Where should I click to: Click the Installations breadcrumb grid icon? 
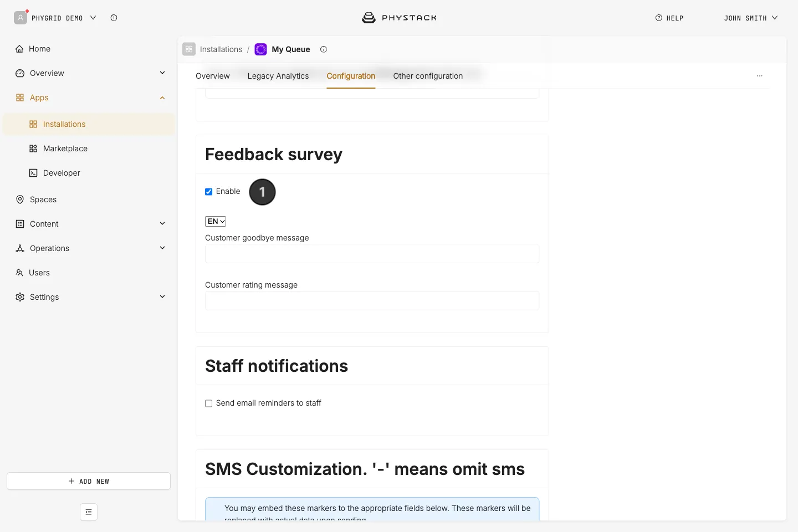[x=189, y=49]
